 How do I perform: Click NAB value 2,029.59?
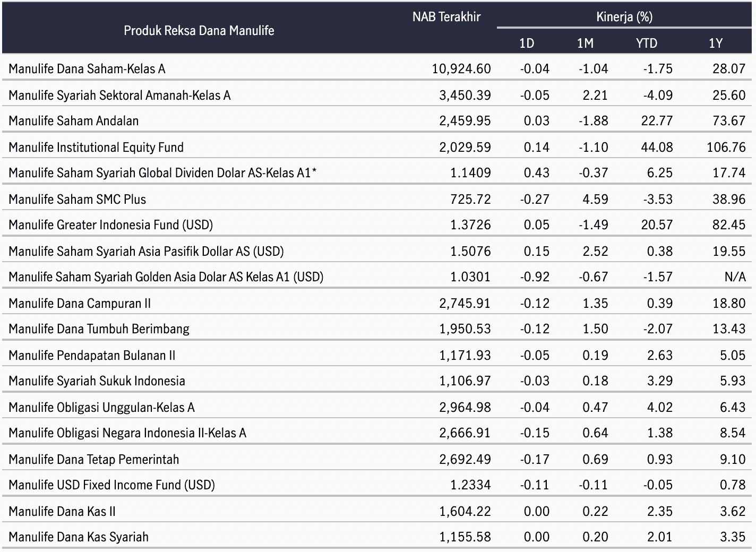point(465,147)
